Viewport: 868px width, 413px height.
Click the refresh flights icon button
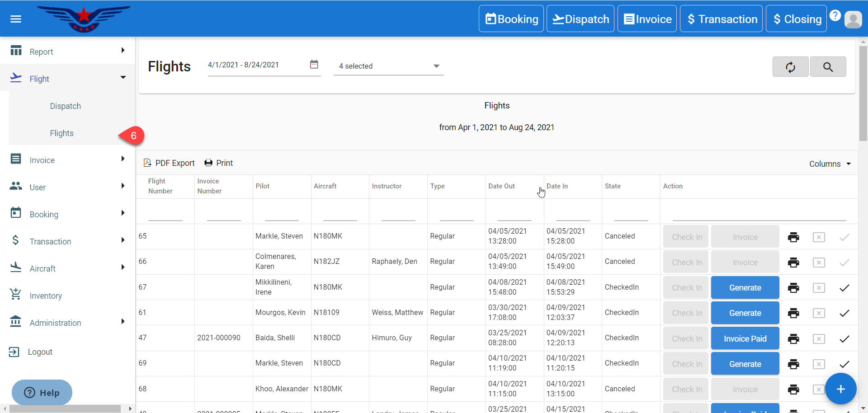tap(790, 67)
